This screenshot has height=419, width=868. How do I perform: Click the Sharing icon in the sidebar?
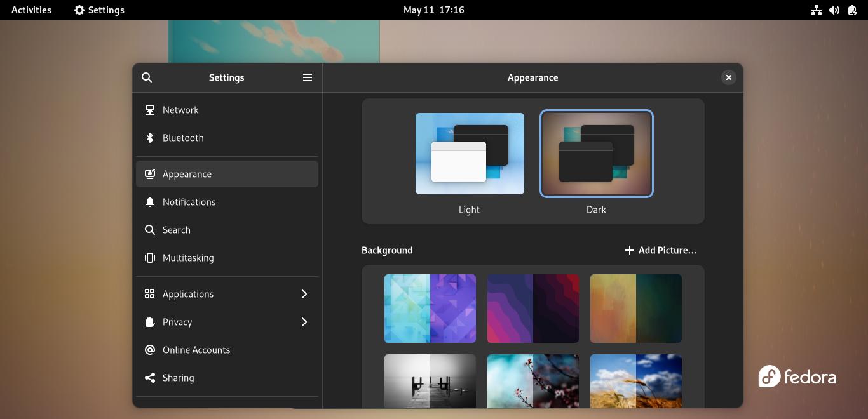150,378
